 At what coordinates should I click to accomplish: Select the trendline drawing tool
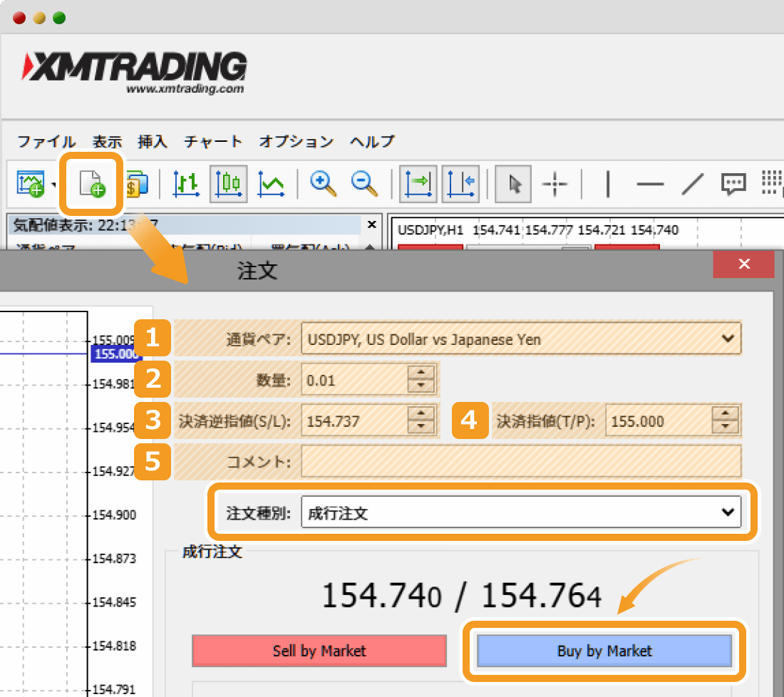click(x=693, y=184)
